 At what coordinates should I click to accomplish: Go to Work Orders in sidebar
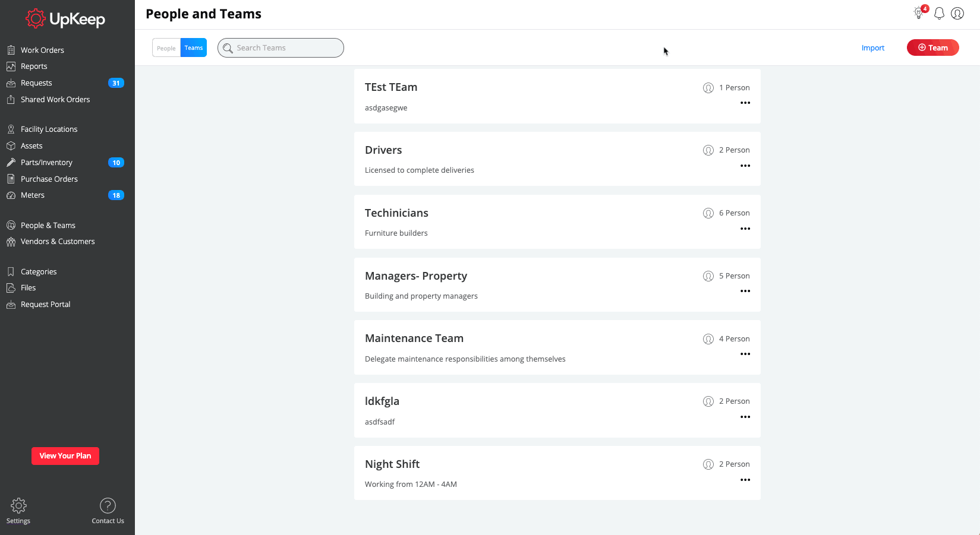point(42,50)
